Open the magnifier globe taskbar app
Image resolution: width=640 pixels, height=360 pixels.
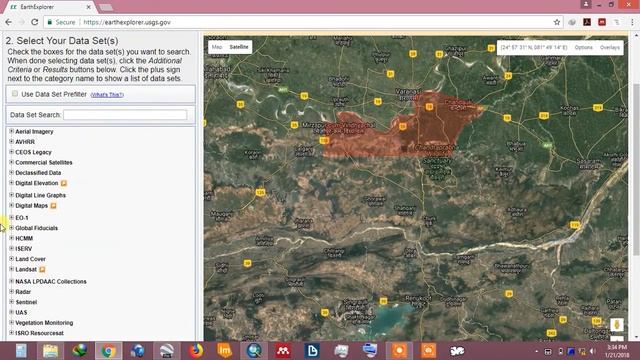[254, 351]
